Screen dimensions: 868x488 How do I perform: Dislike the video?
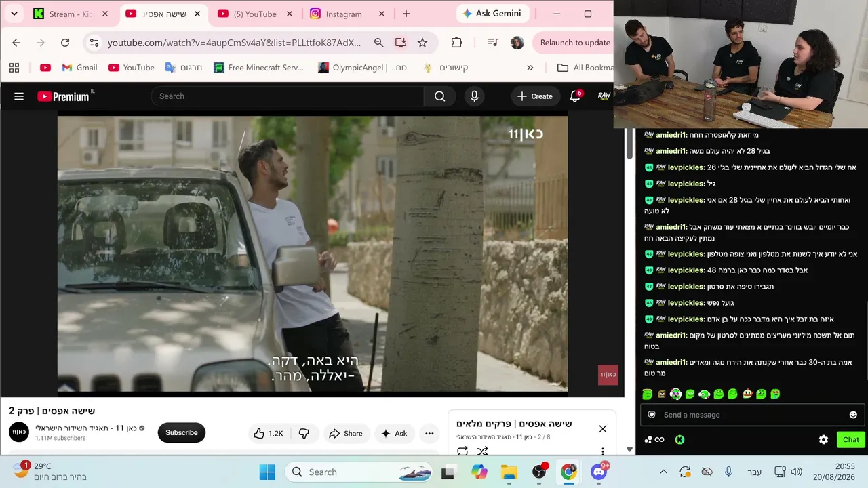(304, 434)
